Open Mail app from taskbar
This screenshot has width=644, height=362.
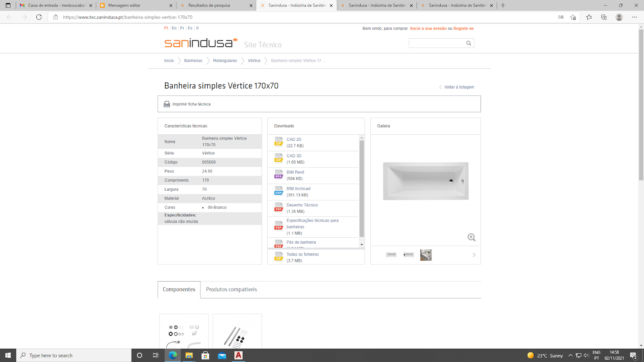[222, 355]
